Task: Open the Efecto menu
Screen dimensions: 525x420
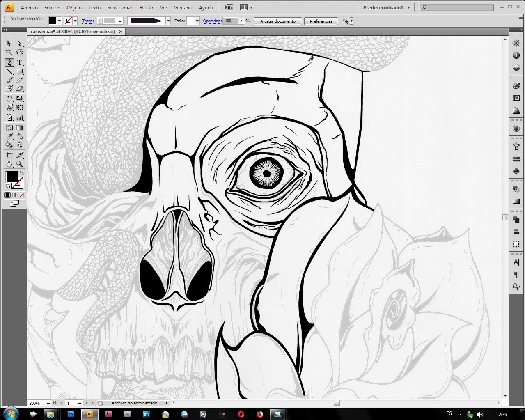Action: point(146,7)
